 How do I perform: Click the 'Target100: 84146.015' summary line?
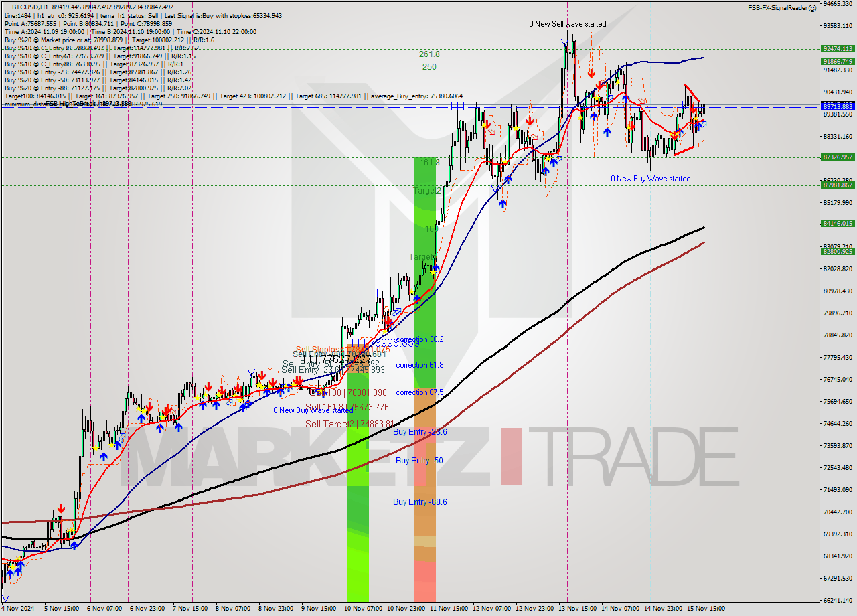coord(233,96)
